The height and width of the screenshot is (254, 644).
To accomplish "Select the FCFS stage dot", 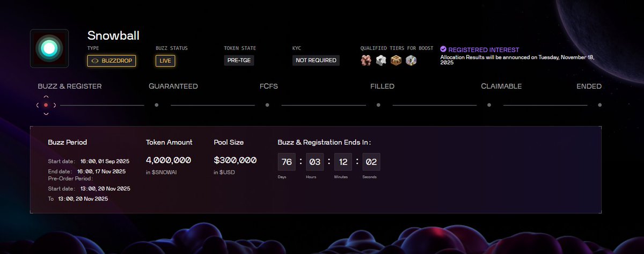I will point(267,105).
